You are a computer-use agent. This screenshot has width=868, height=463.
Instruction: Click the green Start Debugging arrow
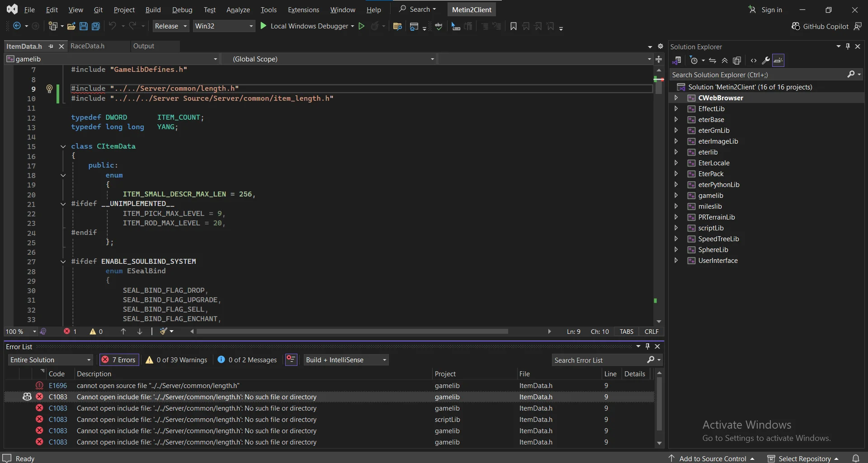coord(263,26)
